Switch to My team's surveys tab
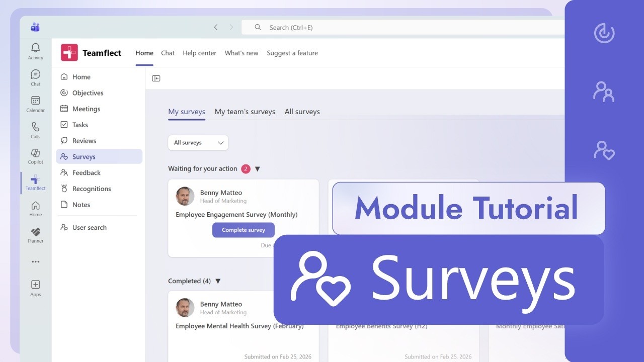The height and width of the screenshot is (362, 644). [x=245, y=112]
